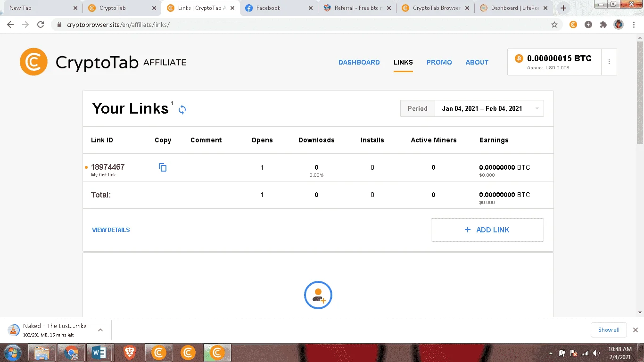Expand options for the downloading .mkv file
Image resolution: width=644 pixels, height=362 pixels.
coord(100,330)
